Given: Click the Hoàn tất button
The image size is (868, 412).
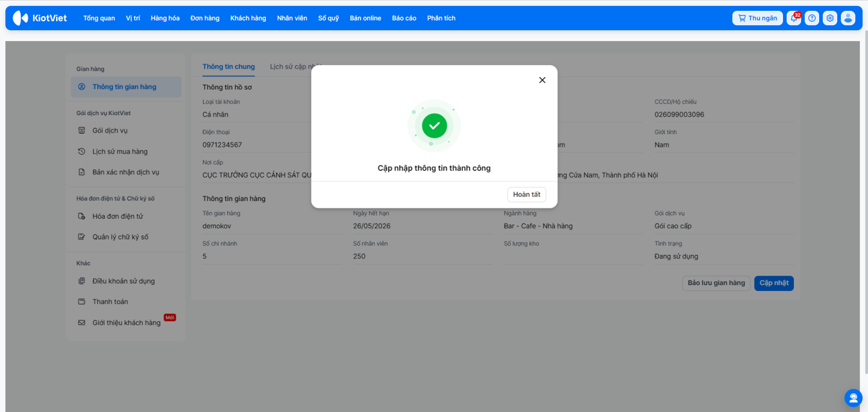Looking at the screenshot, I should coord(526,195).
